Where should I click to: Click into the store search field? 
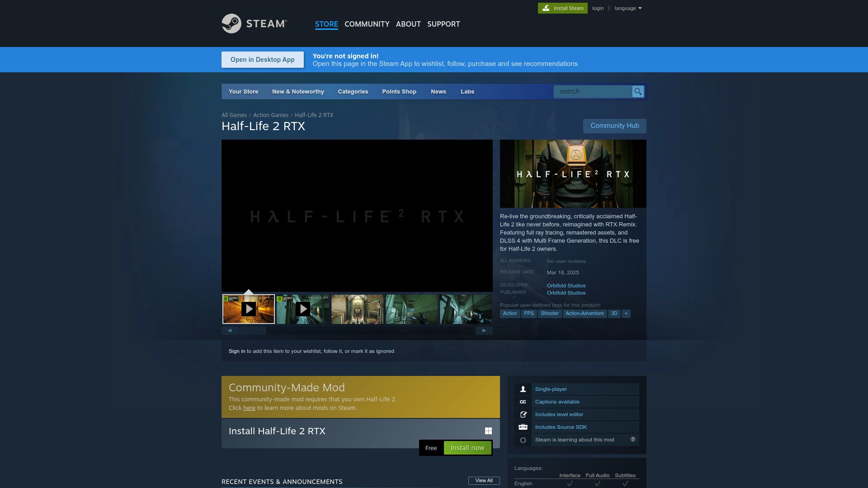coord(593,91)
